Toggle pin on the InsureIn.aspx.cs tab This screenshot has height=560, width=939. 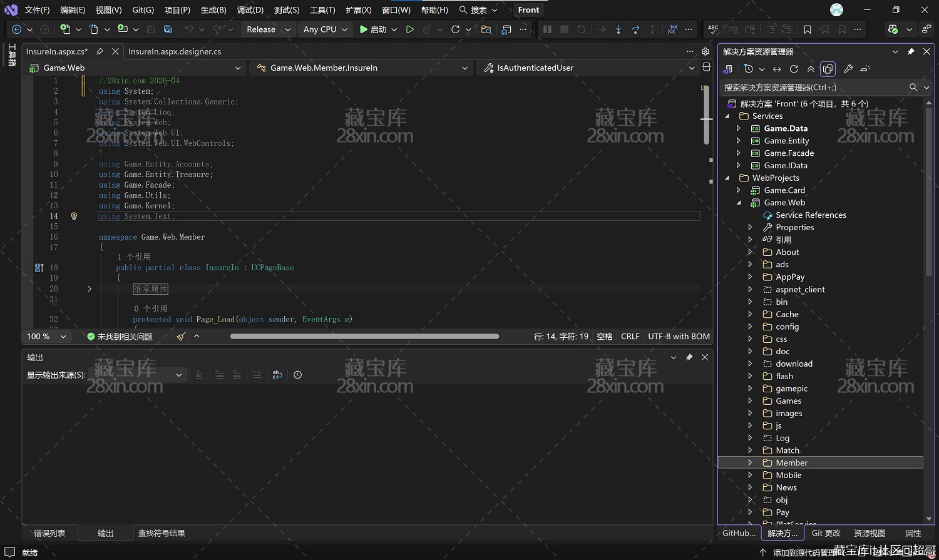tap(100, 51)
